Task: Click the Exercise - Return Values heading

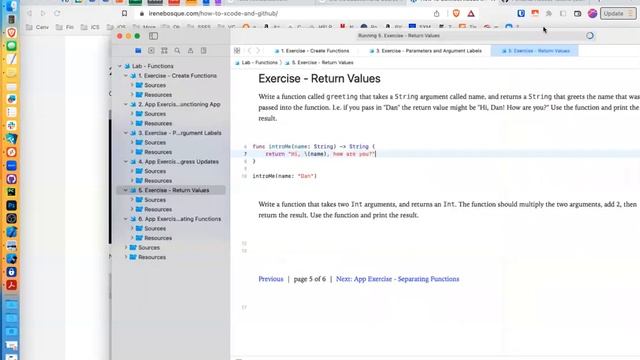Action: pyautogui.click(x=319, y=78)
